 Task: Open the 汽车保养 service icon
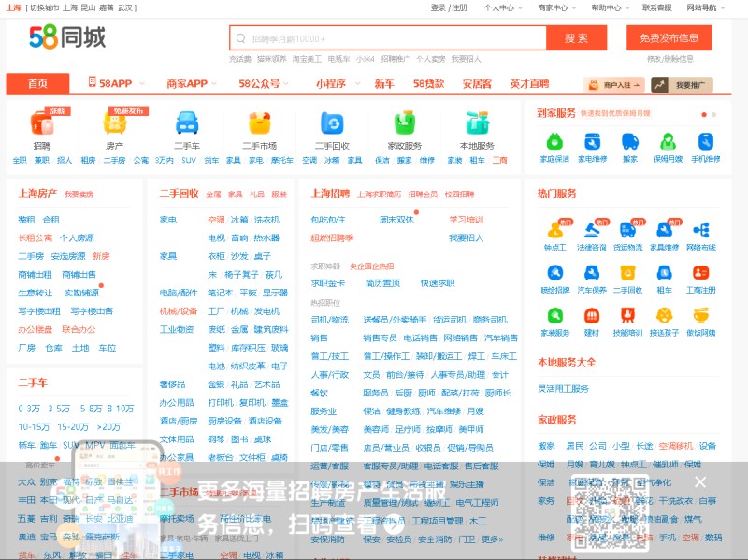pos(592,273)
